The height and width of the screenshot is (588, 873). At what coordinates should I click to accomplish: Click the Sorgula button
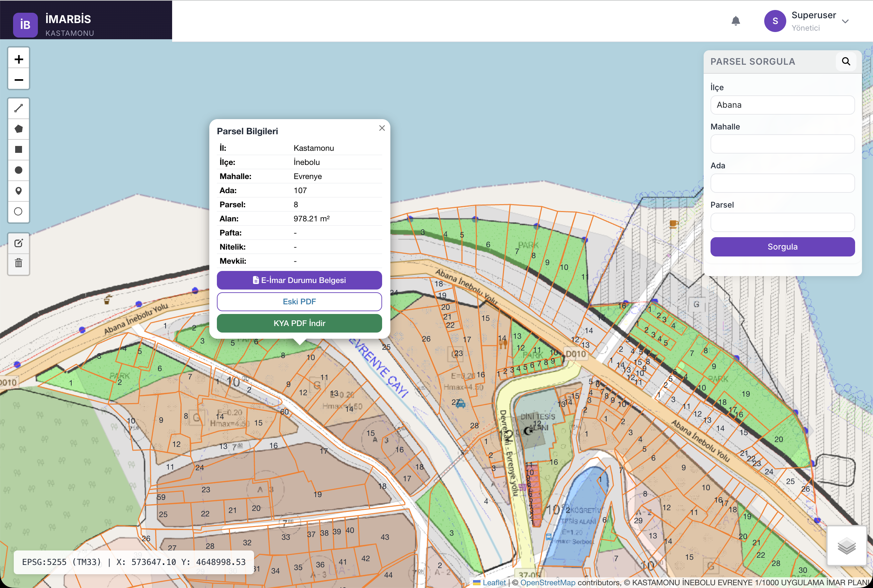(x=782, y=247)
